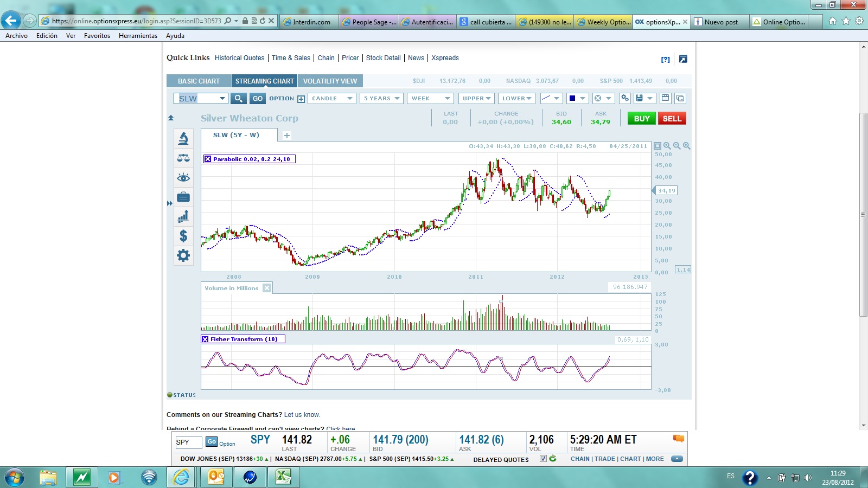
Task: Switch to the Interdin.com browser tab
Action: 310,22
